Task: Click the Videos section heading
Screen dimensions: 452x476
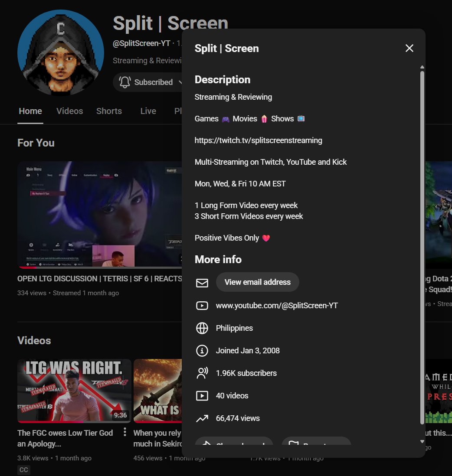Action: tap(34, 340)
